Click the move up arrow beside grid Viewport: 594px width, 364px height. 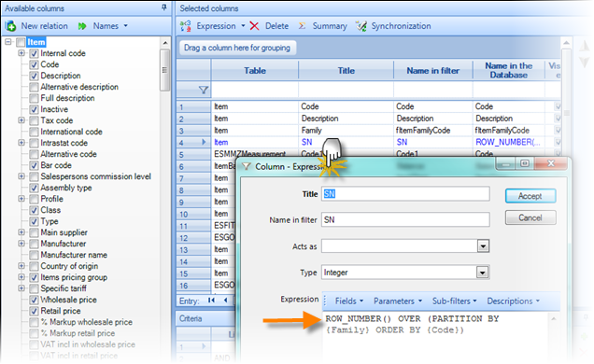pyautogui.click(x=585, y=46)
